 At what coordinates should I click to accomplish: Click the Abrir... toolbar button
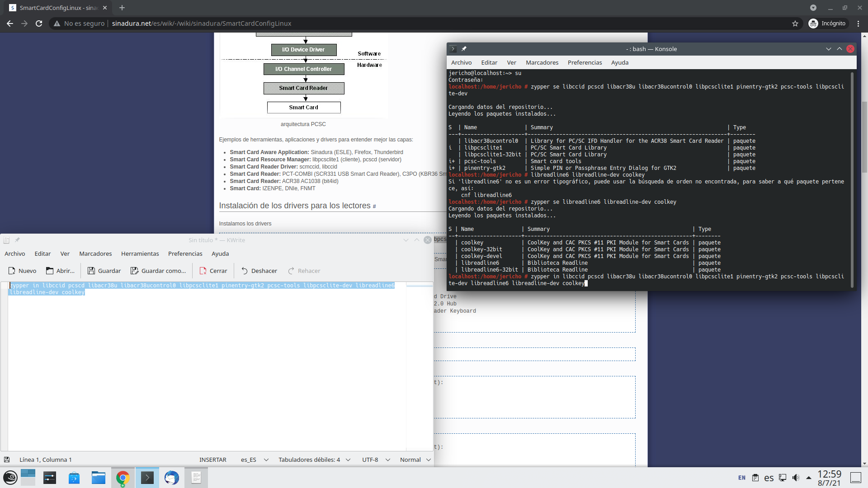pyautogui.click(x=60, y=271)
